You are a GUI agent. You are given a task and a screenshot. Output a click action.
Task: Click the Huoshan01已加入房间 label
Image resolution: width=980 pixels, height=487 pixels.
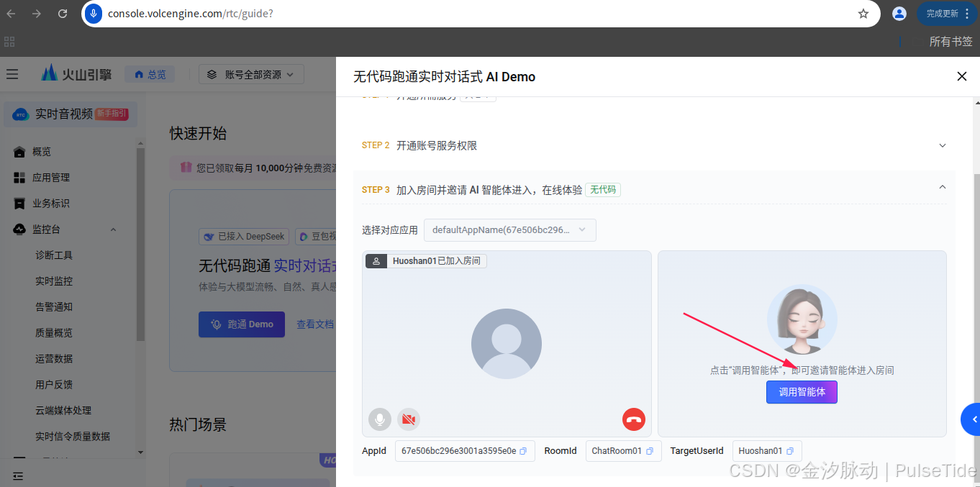(x=427, y=261)
